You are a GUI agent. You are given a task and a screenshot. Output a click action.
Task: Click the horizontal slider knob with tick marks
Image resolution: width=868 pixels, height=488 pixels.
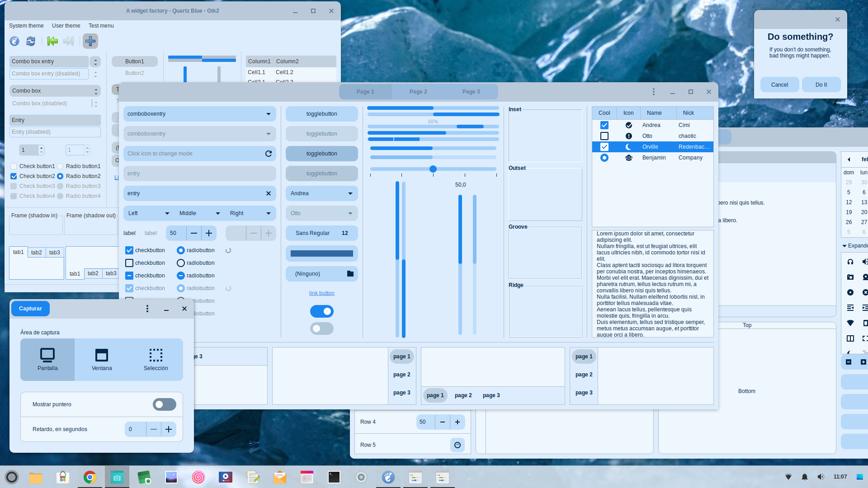tap(433, 169)
